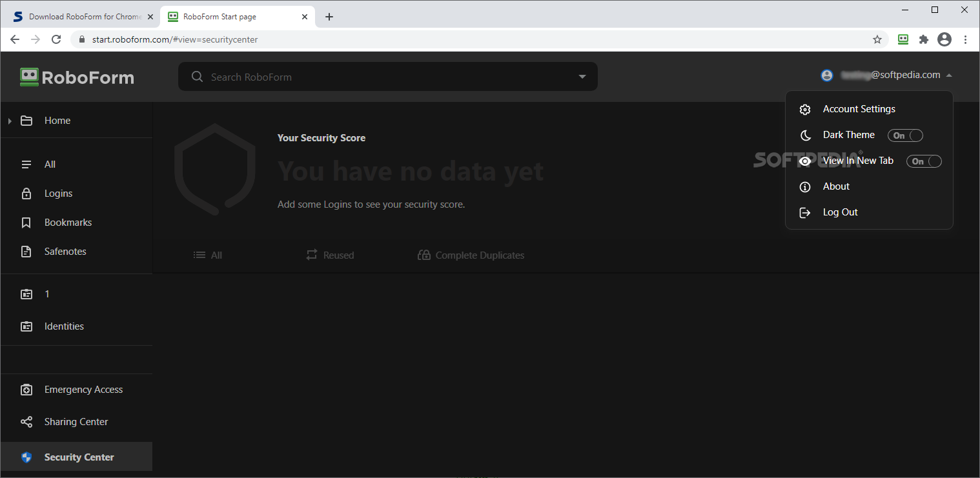Click the Account Settings gear icon
Screen dimensions: 980x478
805,110
